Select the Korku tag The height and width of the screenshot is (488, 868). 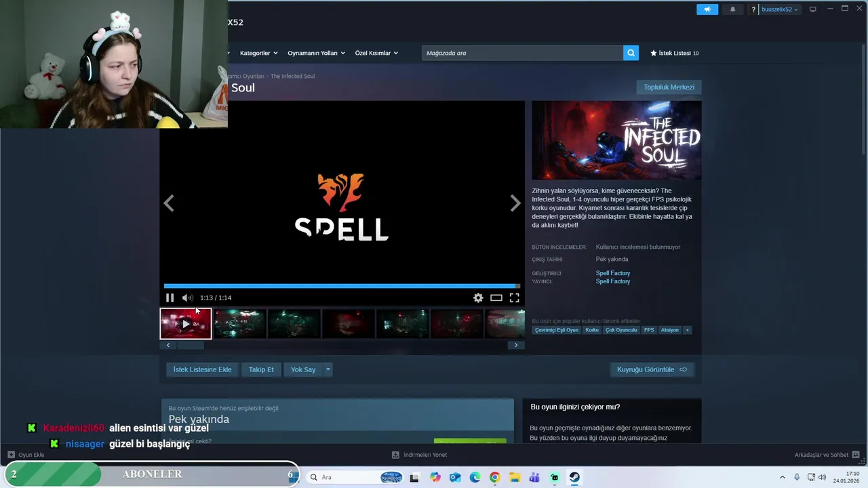tap(592, 330)
